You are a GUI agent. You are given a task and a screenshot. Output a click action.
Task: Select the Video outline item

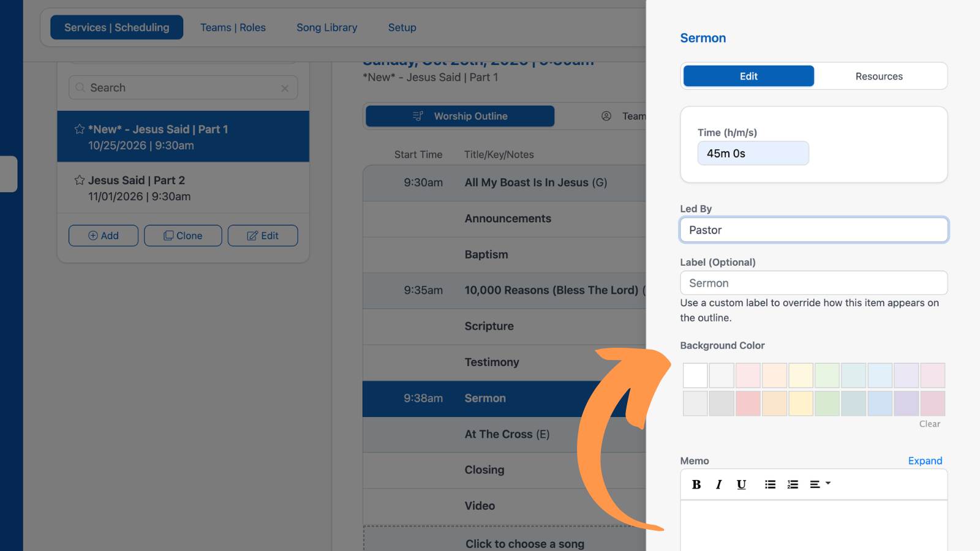coord(504,506)
